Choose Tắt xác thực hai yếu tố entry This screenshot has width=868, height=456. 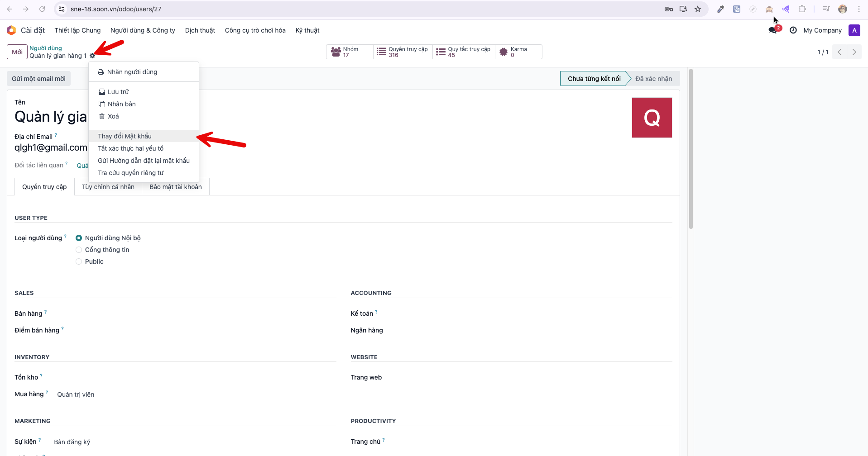pos(144,148)
